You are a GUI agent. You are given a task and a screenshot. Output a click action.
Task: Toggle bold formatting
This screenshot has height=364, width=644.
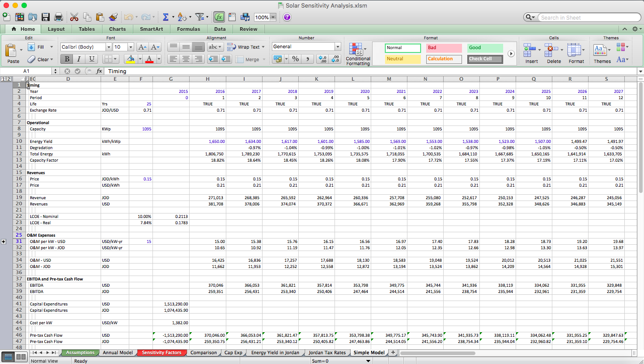pos(66,59)
